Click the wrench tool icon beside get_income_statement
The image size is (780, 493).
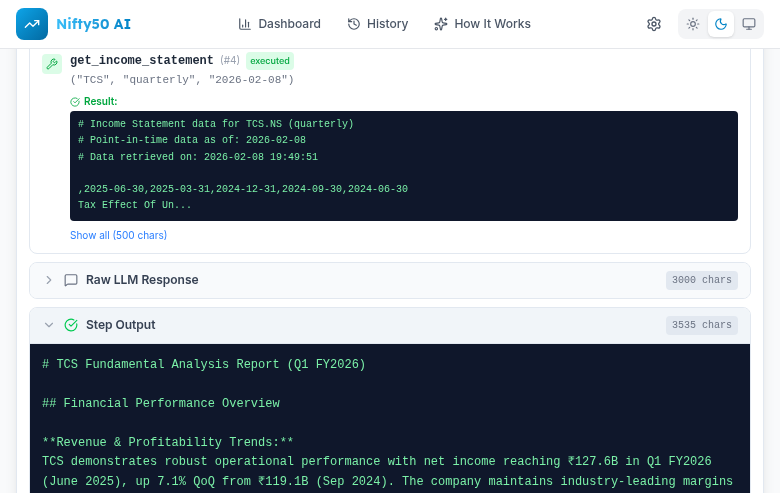52,64
